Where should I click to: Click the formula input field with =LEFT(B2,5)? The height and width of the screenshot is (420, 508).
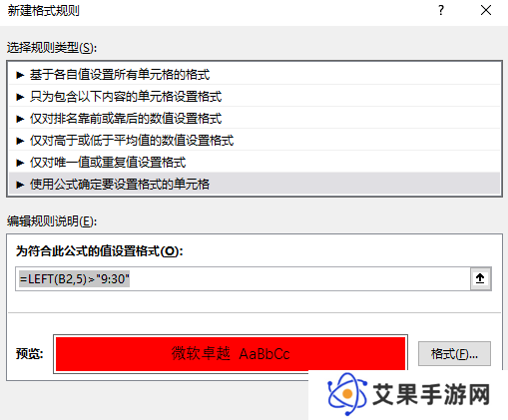pyautogui.click(x=243, y=278)
